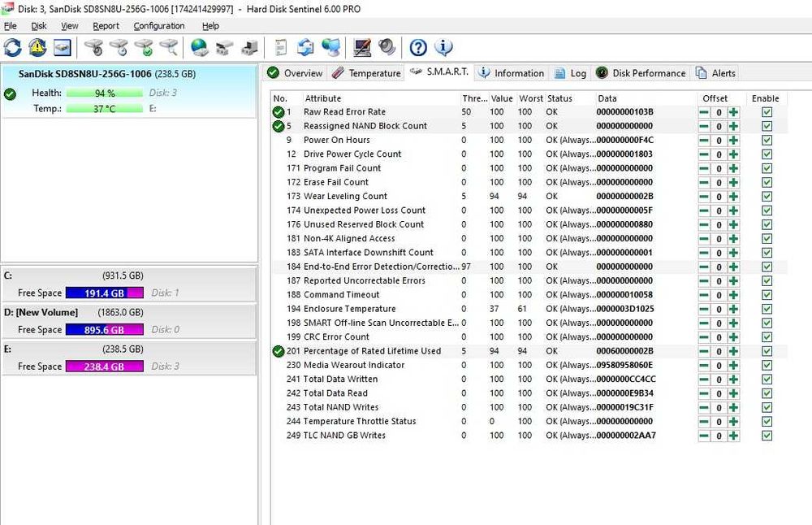Edit offset value field for SATA Interface Downshift Count

(x=719, y=253)
